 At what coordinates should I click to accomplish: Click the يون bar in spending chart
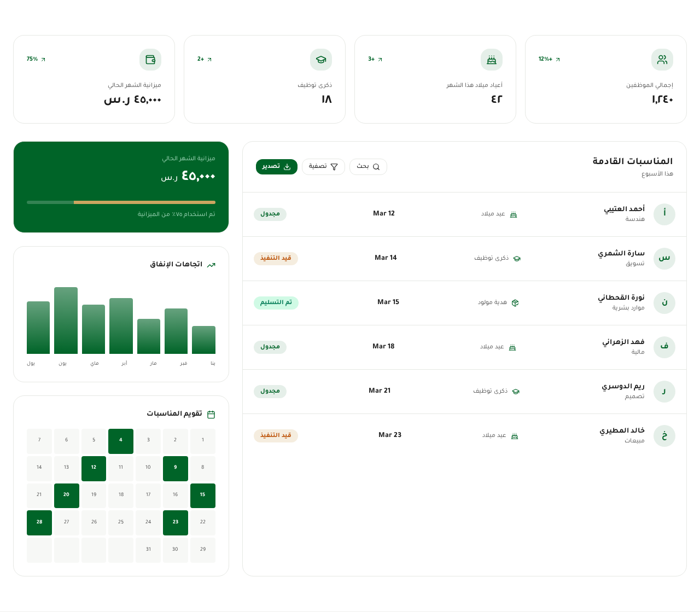point(66,320)
